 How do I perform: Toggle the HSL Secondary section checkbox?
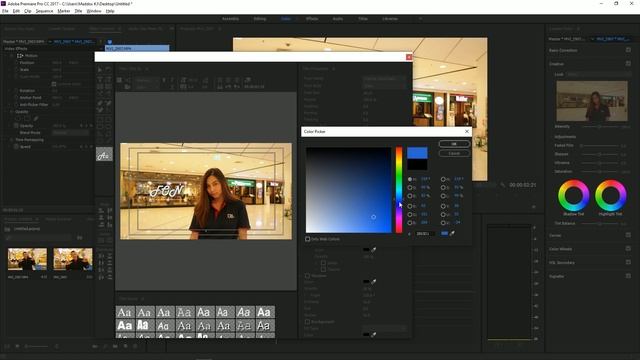tap(628, 262)
